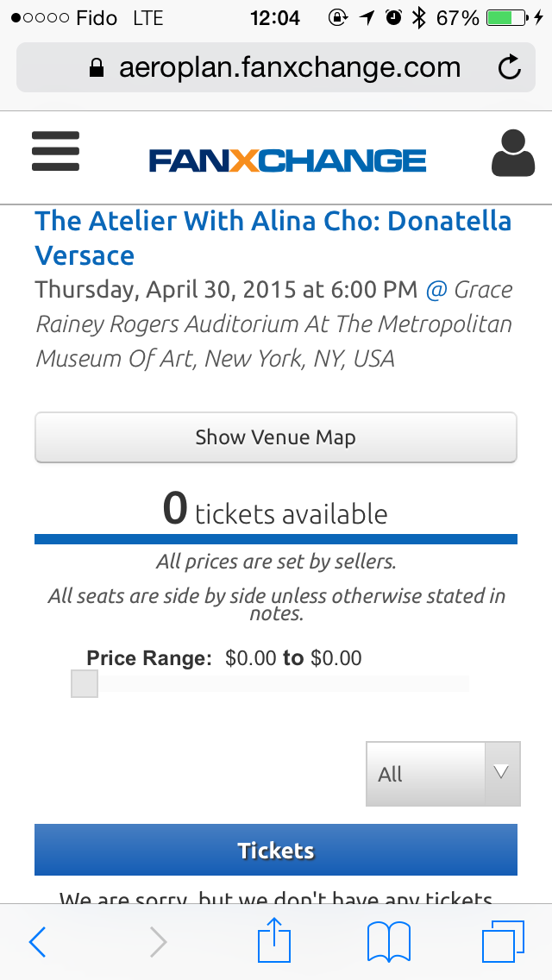Select the Tickets tab header
Screen dimensions: 552x980
(276, 850)
